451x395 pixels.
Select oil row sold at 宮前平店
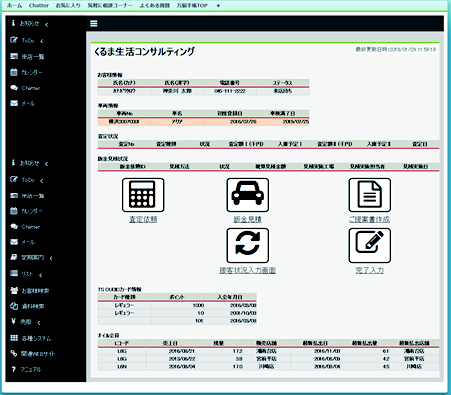pos(268,359)
